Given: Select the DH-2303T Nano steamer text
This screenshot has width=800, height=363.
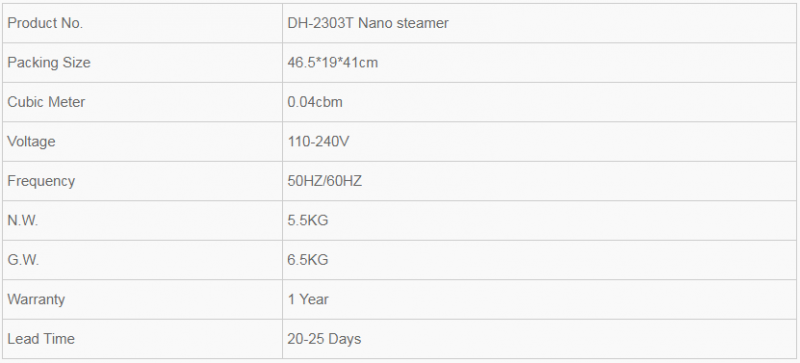Looking at the screenshot, I should (x=368, y=23).
